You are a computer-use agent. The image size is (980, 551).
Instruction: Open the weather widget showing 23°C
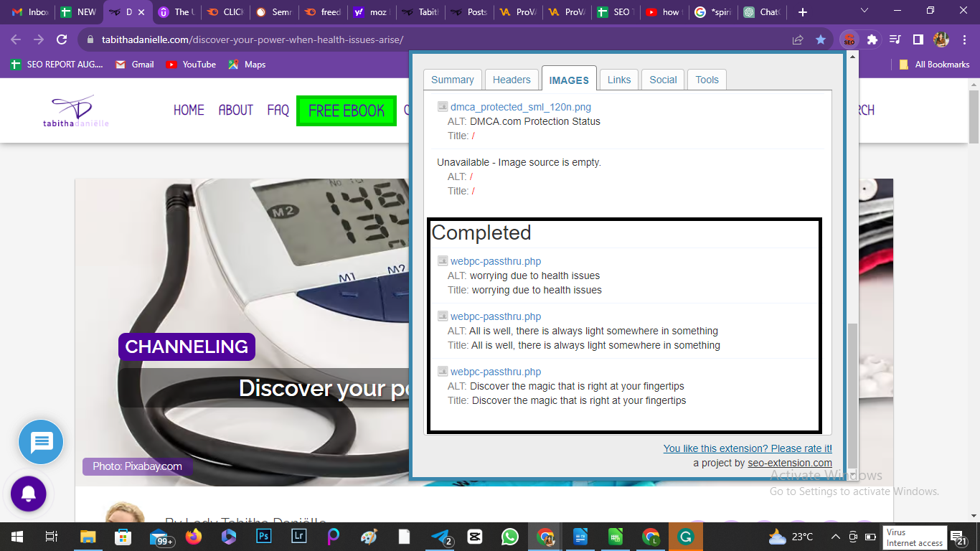791,537
